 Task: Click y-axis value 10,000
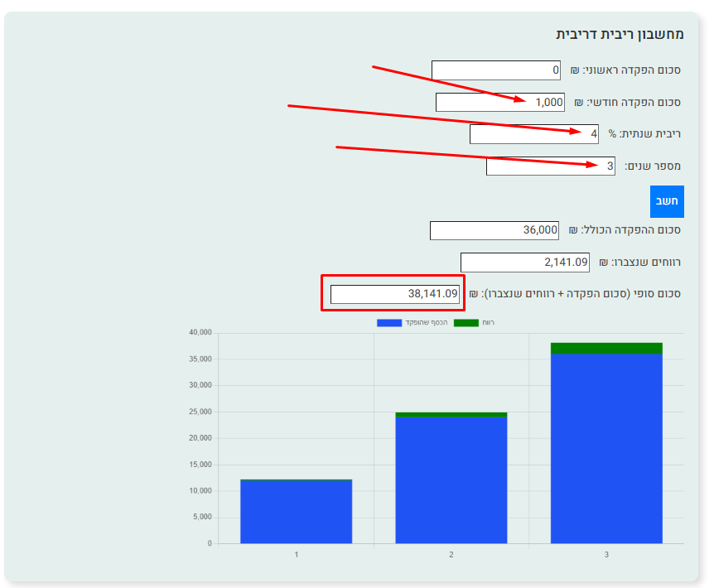tap(200, 491)
